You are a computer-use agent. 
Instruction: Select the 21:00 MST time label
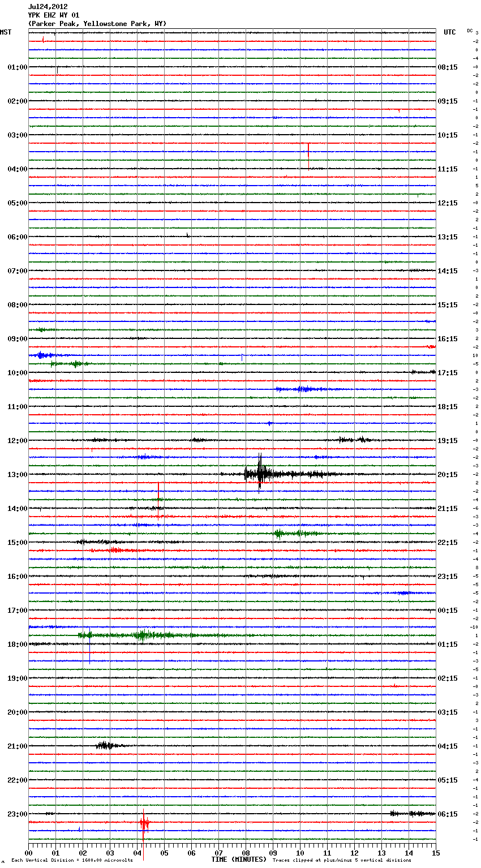[x=17, y=746]
